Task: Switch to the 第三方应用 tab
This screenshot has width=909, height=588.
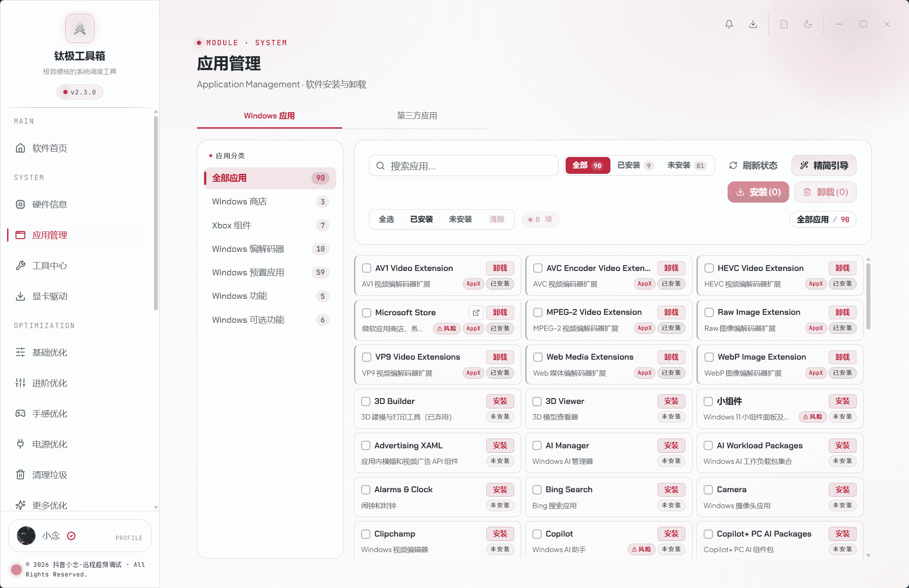Action: (x=417, y=116)
